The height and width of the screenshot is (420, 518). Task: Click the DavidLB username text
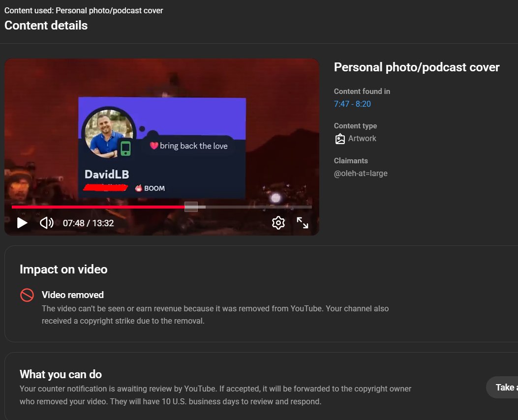point(107,174)
